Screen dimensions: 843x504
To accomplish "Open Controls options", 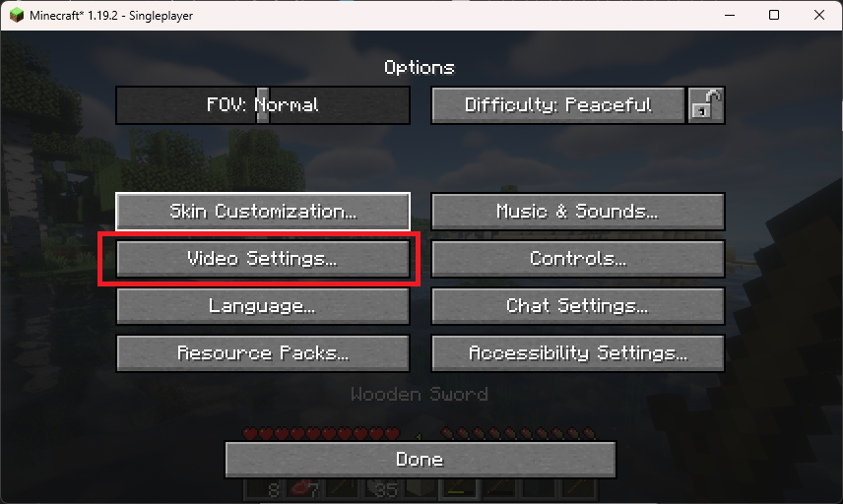I will click(x=578, y=259).
